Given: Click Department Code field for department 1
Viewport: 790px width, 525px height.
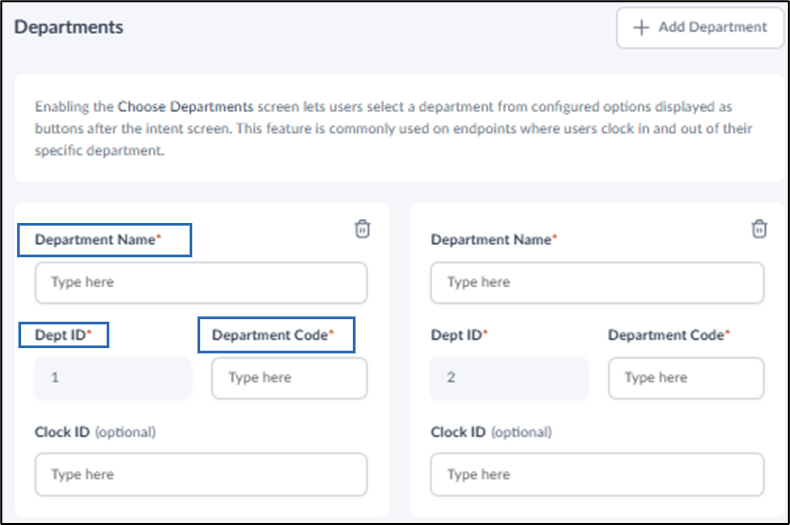Looking at the screenshot, I should click(289, 378).
